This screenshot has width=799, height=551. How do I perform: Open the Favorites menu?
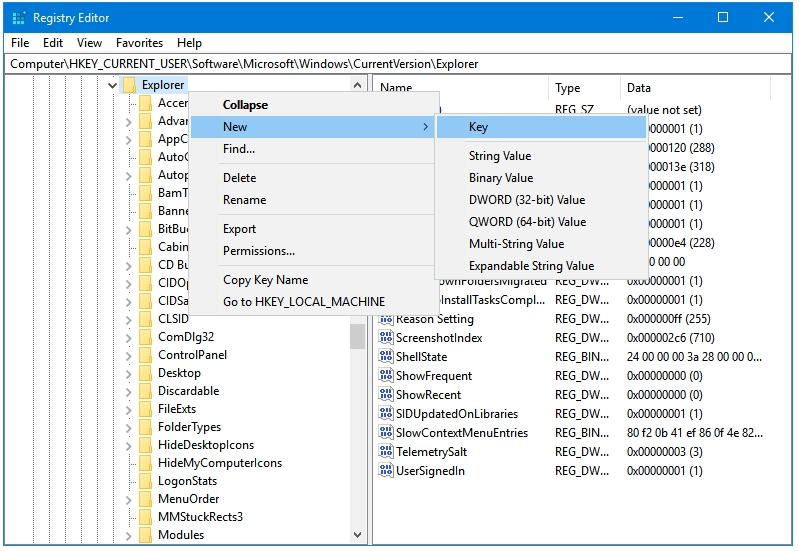click(139, 43)
